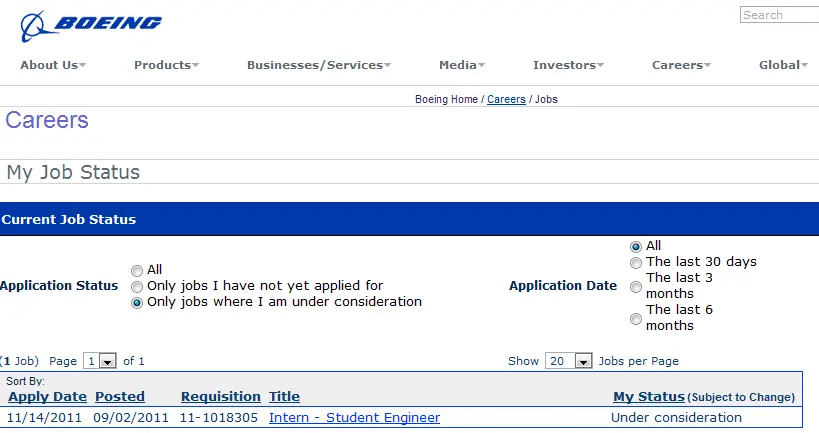Sort by Requisition
The width and height of the screenshot is (819, 433).
coord(221,397)
